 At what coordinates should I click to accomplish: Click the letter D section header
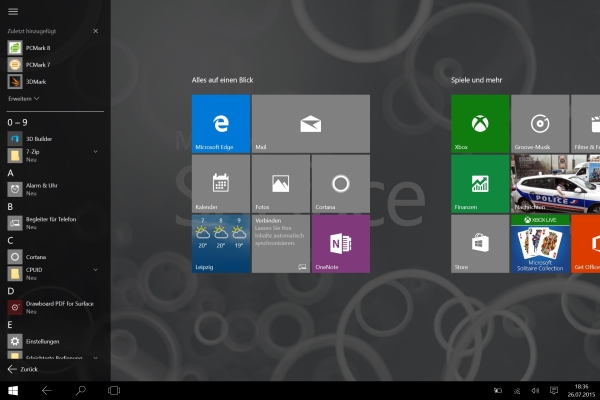[x=11, y=291]
